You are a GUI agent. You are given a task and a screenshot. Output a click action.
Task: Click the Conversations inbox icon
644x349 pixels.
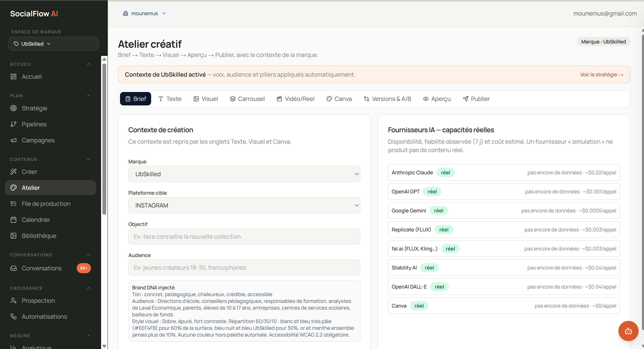pyautogui.click(x=13, y=268)
